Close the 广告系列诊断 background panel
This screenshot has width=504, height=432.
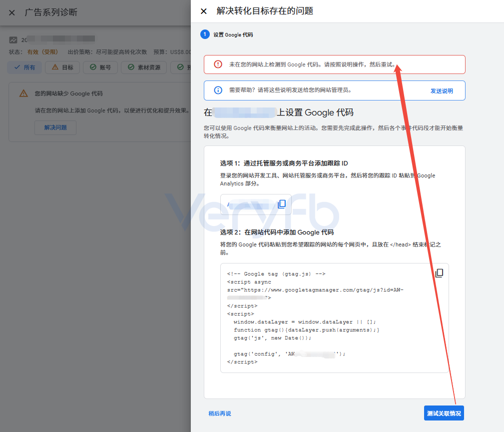(x=12, y=12)
